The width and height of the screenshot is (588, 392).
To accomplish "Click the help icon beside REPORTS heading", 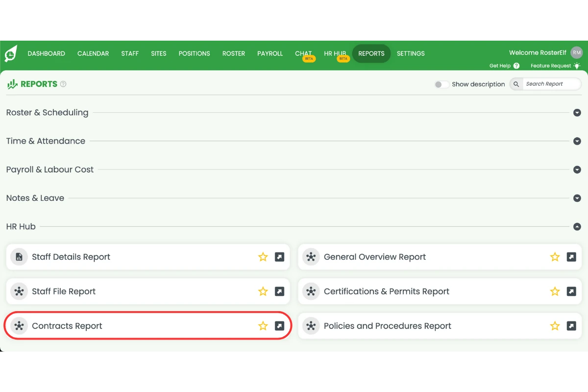I will tap(63, 84).
